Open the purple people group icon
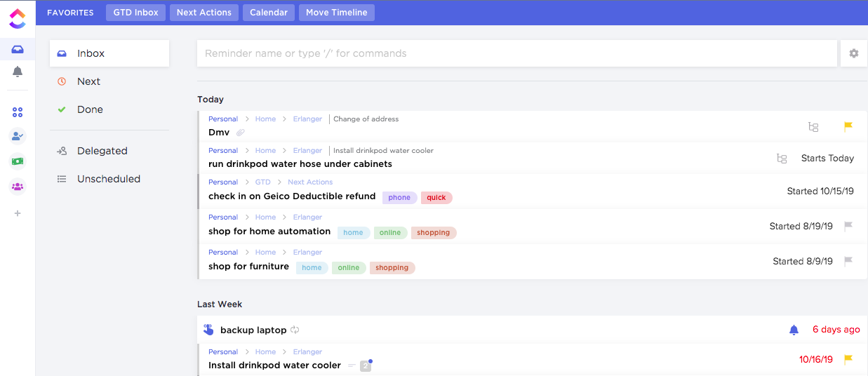Screen dimensions: 868x376 pos(18,187)
